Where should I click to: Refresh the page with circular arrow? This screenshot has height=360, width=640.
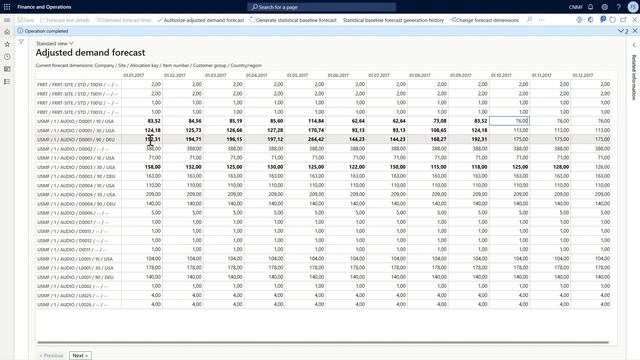(x=613, y=20)
